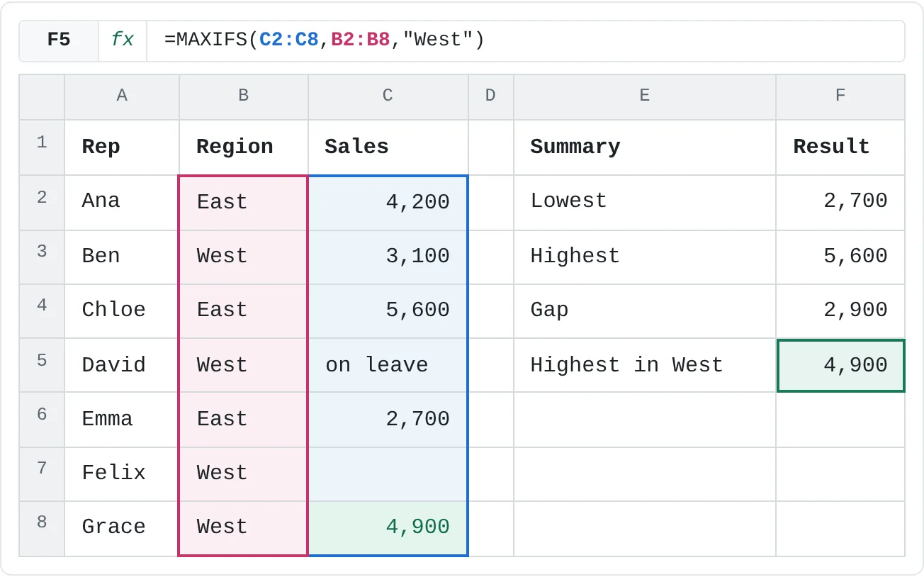Click the 'on leave' cell
This screenshot has width=924, height=577.
click(388, 365)
